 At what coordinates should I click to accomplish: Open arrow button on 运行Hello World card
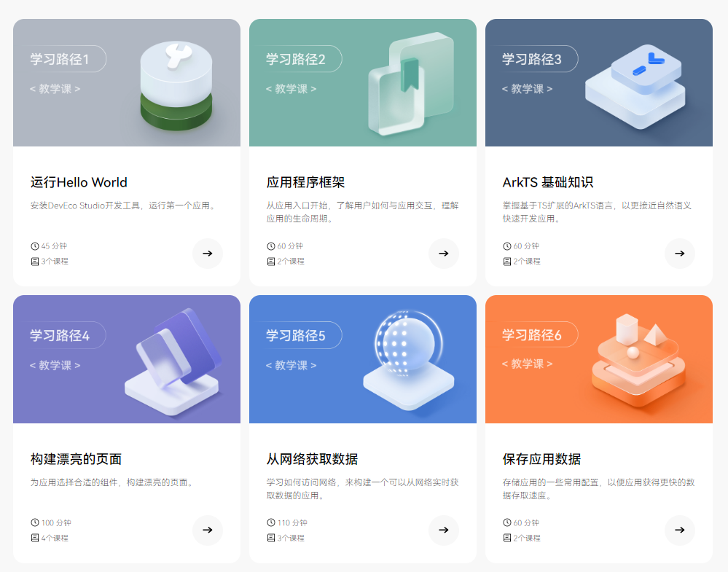(x=208, y=254)
